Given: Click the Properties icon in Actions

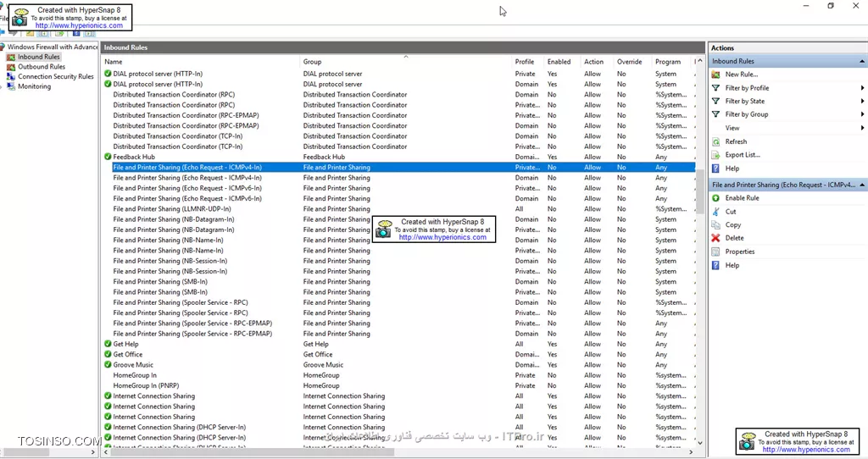Looking at the screenshot, I should click(x=715, y=252).
